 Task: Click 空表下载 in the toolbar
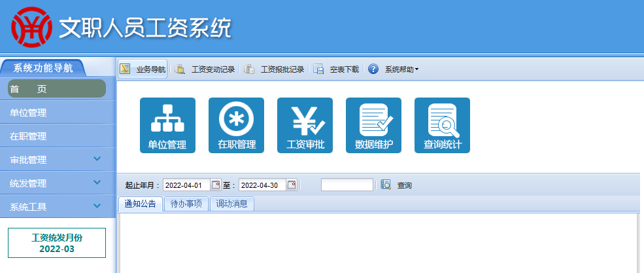click(337, 69)
